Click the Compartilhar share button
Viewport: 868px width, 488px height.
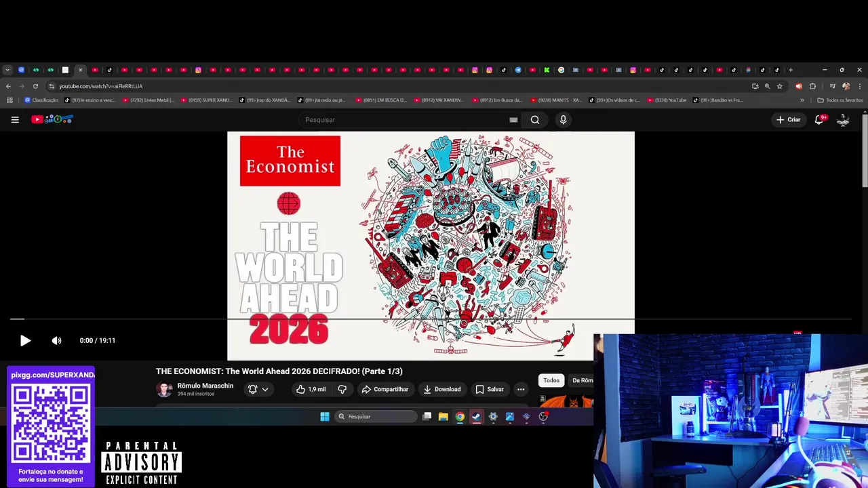[384, 389]
